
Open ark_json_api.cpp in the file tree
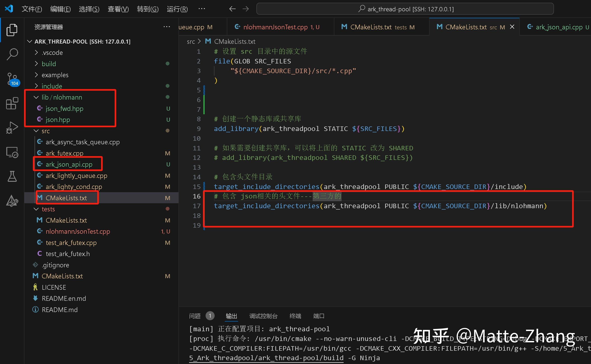pyautogui.click(x=69, y=164)
